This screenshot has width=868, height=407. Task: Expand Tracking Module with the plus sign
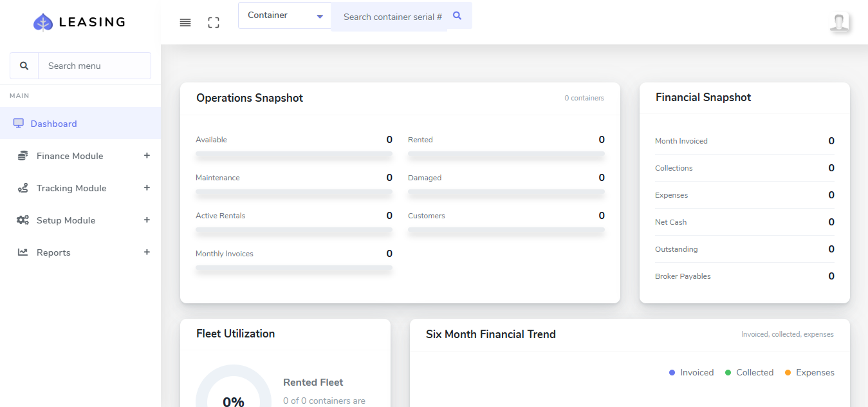click(x=147, y=188)
